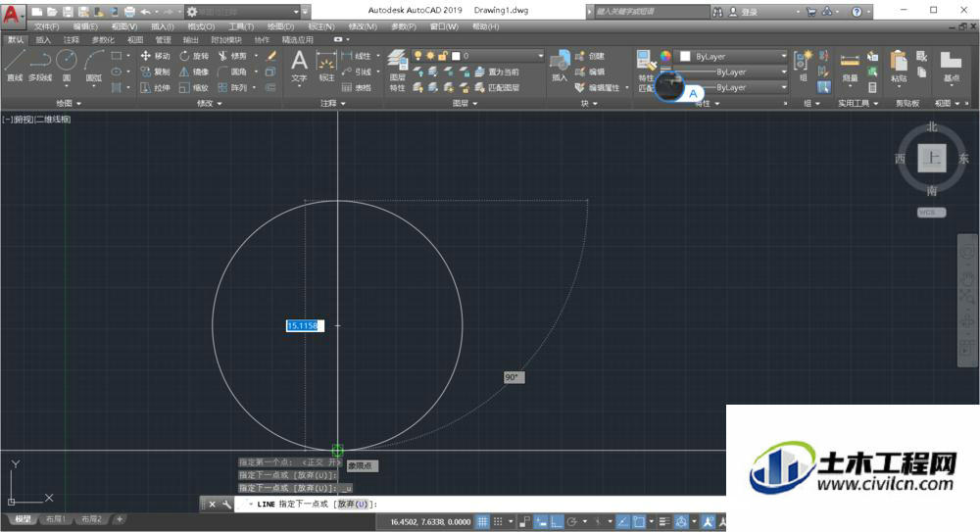Select the Arc (圆弧) tool

tap(94, 66)
